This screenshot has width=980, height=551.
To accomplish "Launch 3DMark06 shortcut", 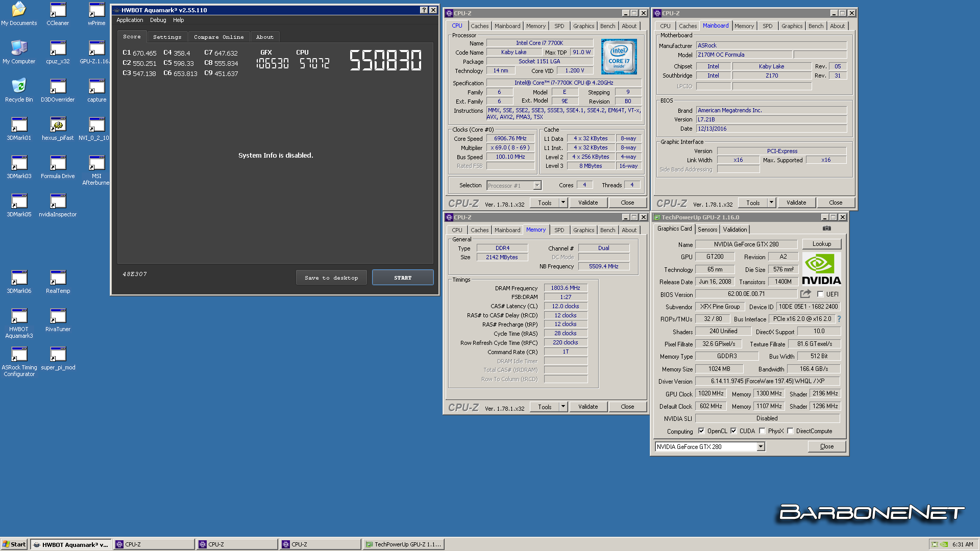I will [19, 282].
